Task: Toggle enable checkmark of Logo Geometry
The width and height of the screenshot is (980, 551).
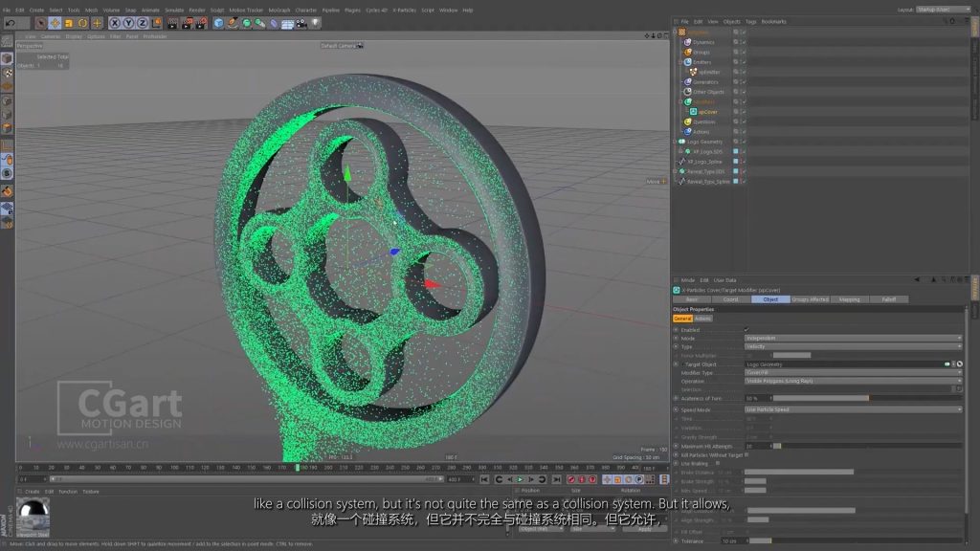Action: coord(743,142)
